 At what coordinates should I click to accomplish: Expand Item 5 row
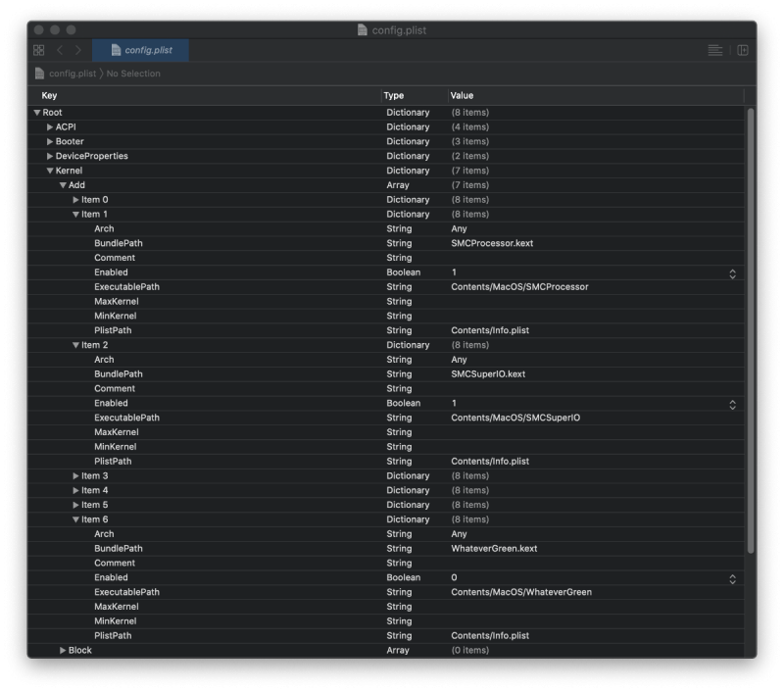pos(76,505)
